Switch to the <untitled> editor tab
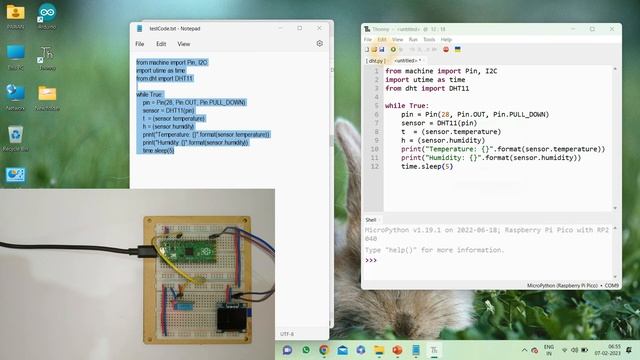This screenshot has height=360, width=640. tap(407, 60)
